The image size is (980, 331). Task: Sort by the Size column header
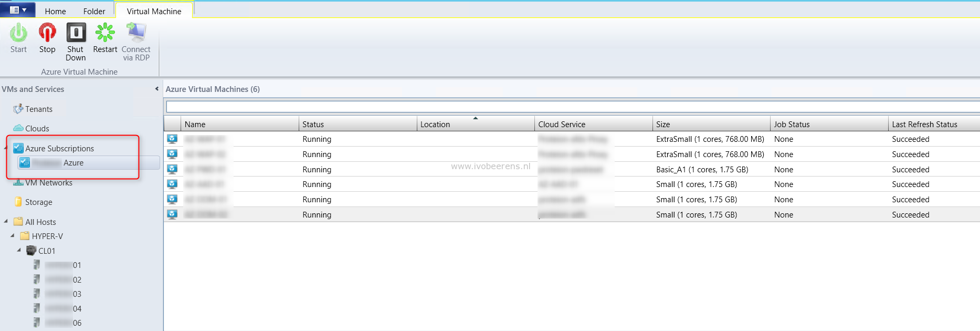(711, 124)
